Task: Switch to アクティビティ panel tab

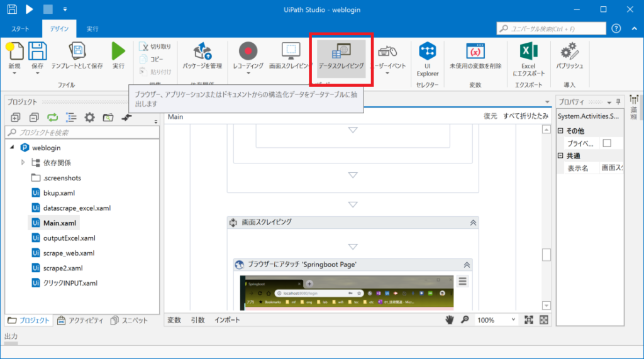Action: (80, 321)
